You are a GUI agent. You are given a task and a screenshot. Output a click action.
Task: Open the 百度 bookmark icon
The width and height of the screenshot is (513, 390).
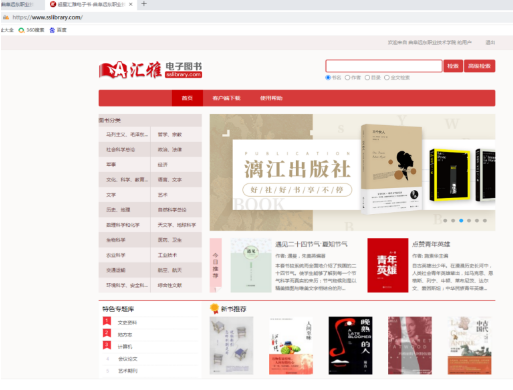point(52,30)
